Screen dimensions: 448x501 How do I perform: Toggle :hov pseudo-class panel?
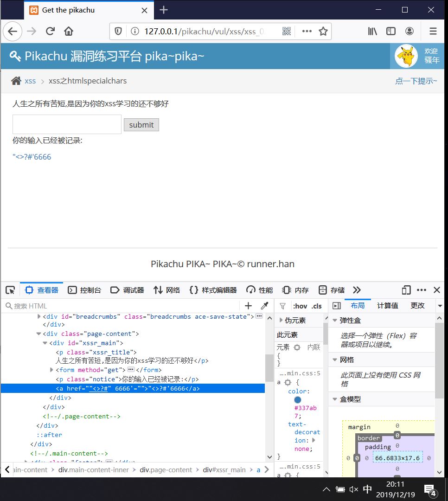click(300, 306)
